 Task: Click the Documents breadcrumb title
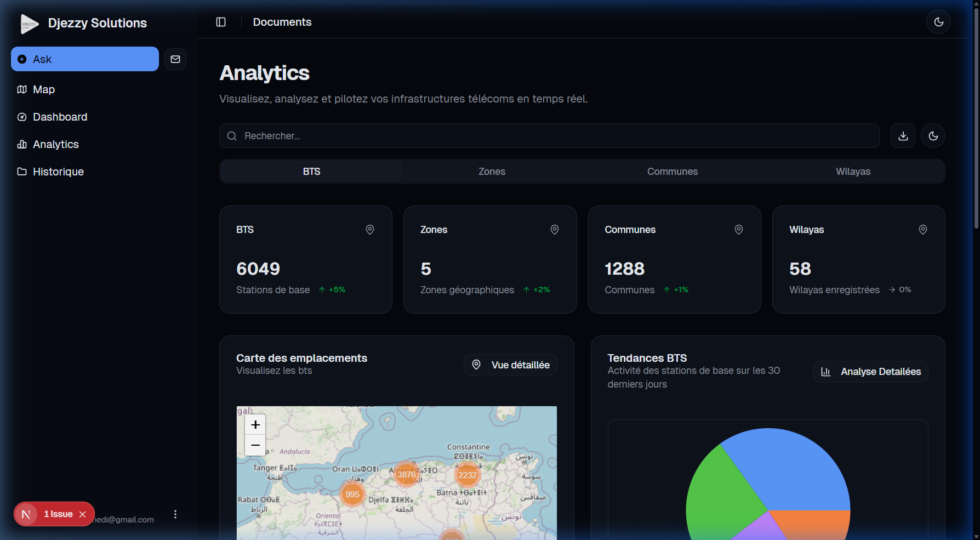(x=282, y=22)
